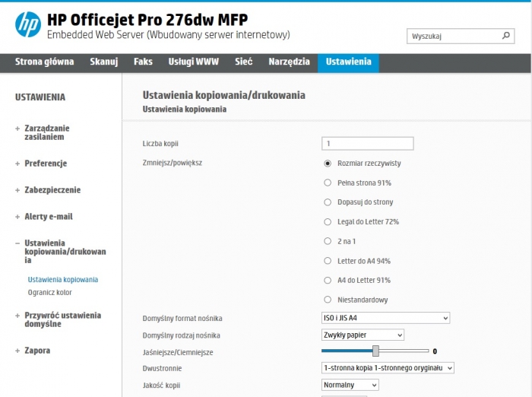
Task: Click the USTAWIENIA sidebar title
Action: point(40,97)
